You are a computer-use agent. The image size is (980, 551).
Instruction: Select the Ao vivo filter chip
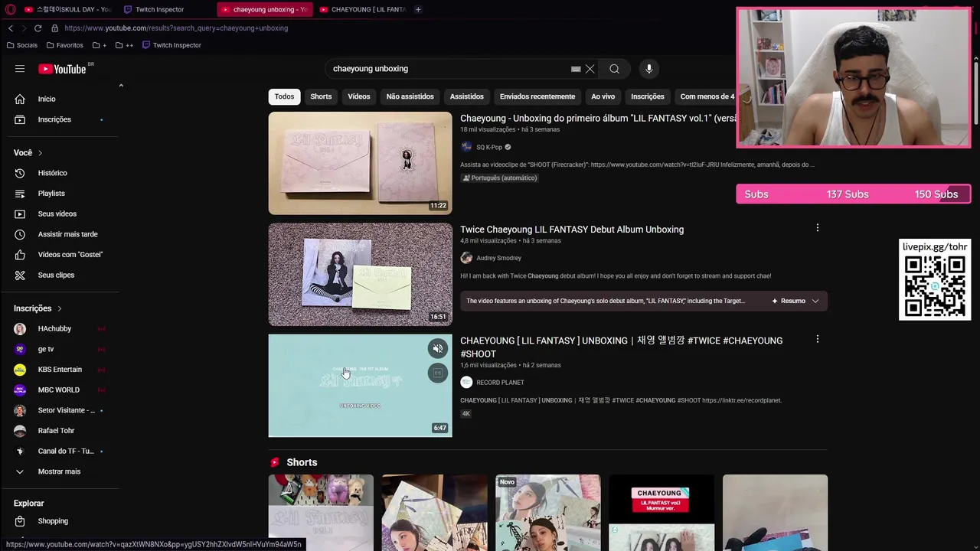pos(603,96)
